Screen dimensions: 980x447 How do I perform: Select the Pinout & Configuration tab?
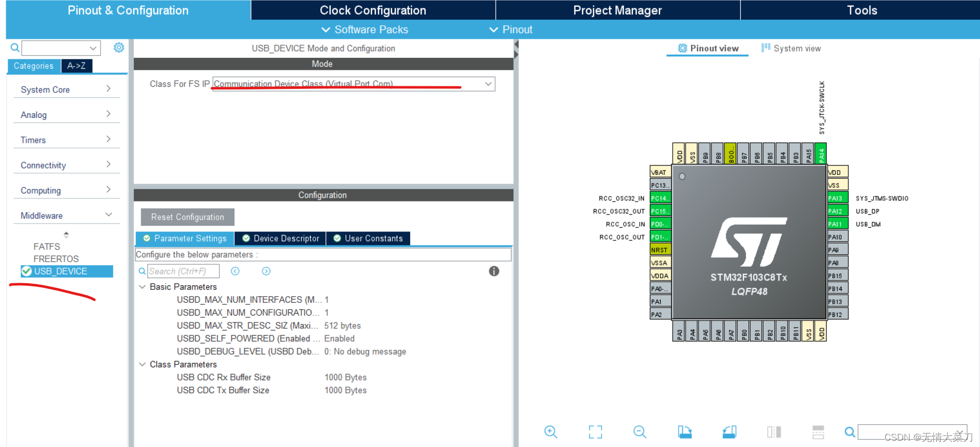coord(128,10)
